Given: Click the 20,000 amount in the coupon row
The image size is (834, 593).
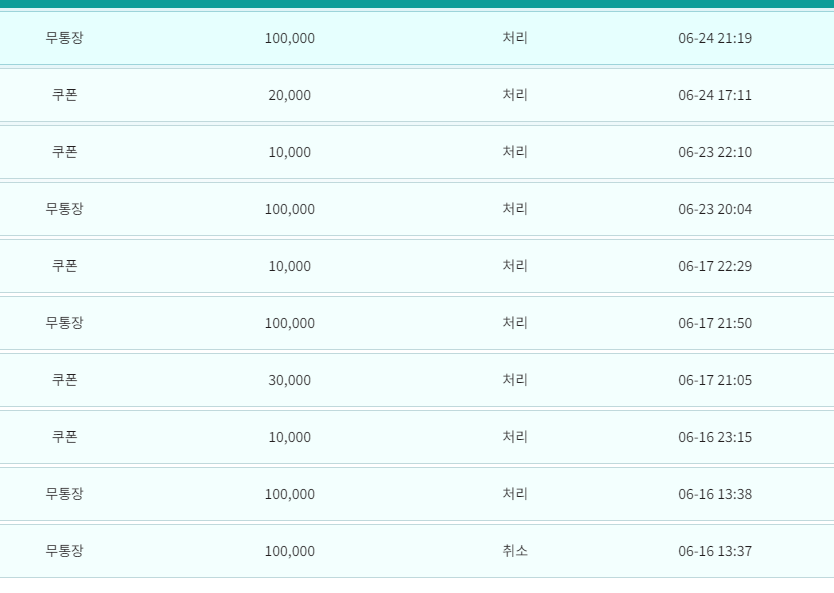Looking at the screenshot, I should click(289, 95).
